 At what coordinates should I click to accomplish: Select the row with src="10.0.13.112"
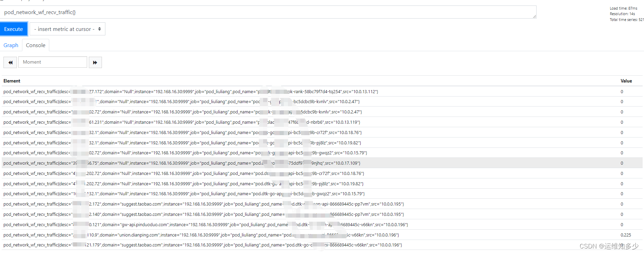[322, 91]
